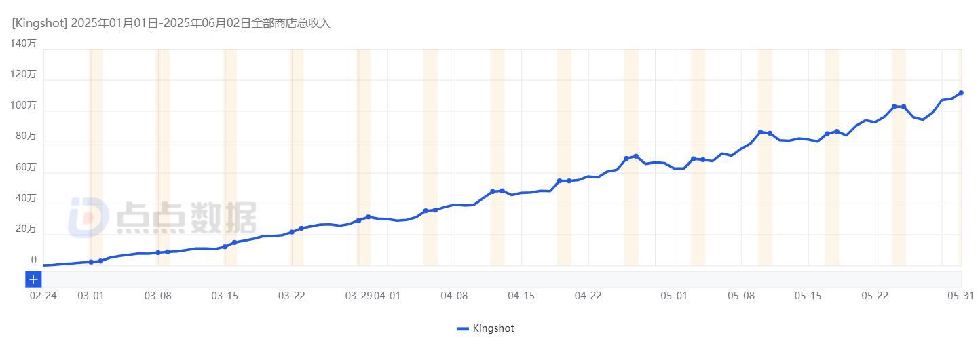Click the 04-22 date axis label
The image size is (980, 346).
[x=588, y=296]
